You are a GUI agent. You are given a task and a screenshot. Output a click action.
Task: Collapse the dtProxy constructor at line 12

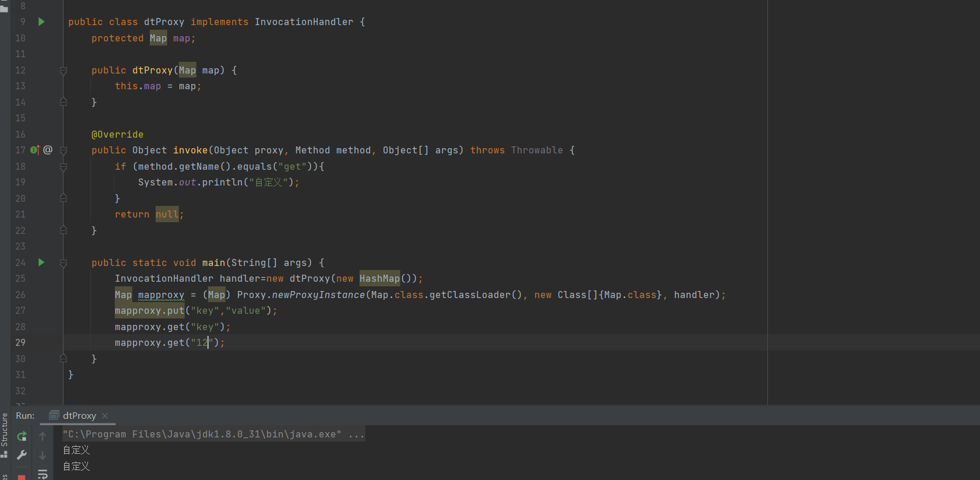pos(64,71)
